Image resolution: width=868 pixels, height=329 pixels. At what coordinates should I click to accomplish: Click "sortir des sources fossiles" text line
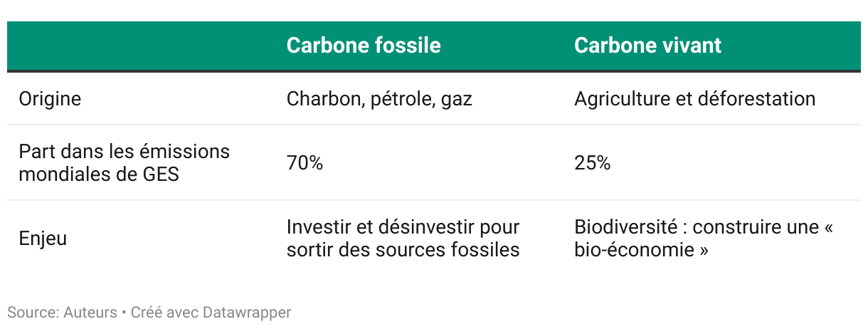click(403, 250)
